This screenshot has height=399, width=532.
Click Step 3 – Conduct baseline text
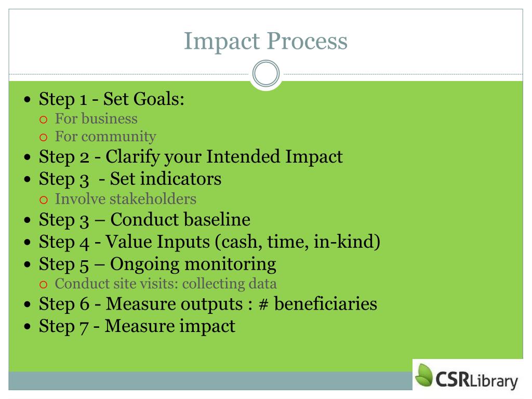click(144, 220)
